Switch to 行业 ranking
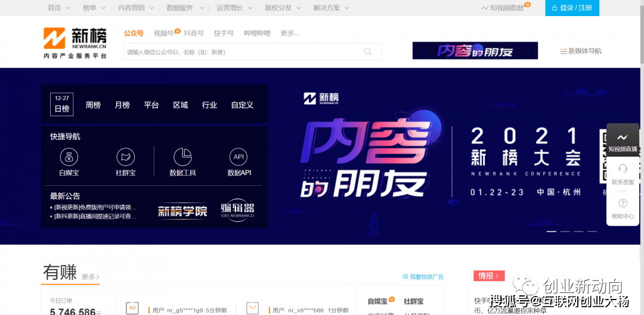 pyautogui.click(x=209, y=105)
